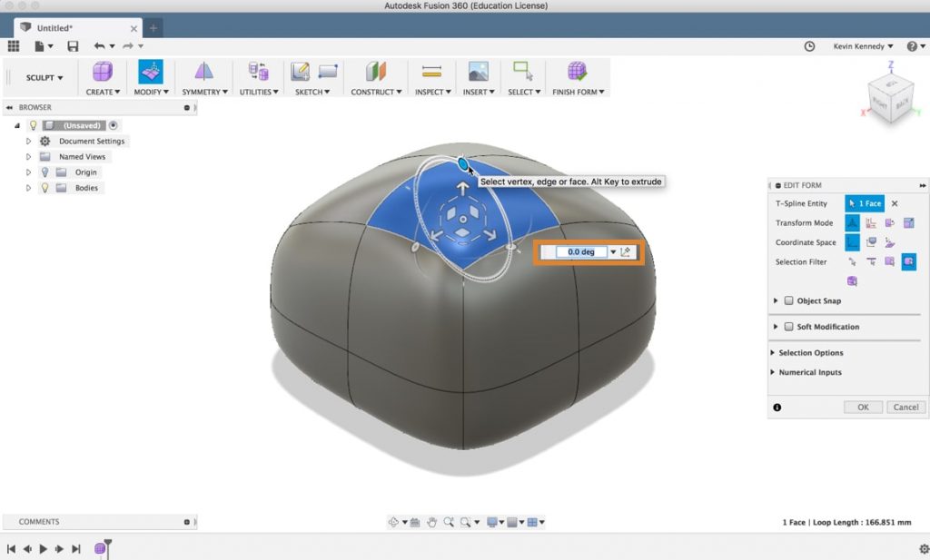The height and width of the screenshot is (560, 930).
Task: Open the data panel grid icon
Action: coord(13,46)
